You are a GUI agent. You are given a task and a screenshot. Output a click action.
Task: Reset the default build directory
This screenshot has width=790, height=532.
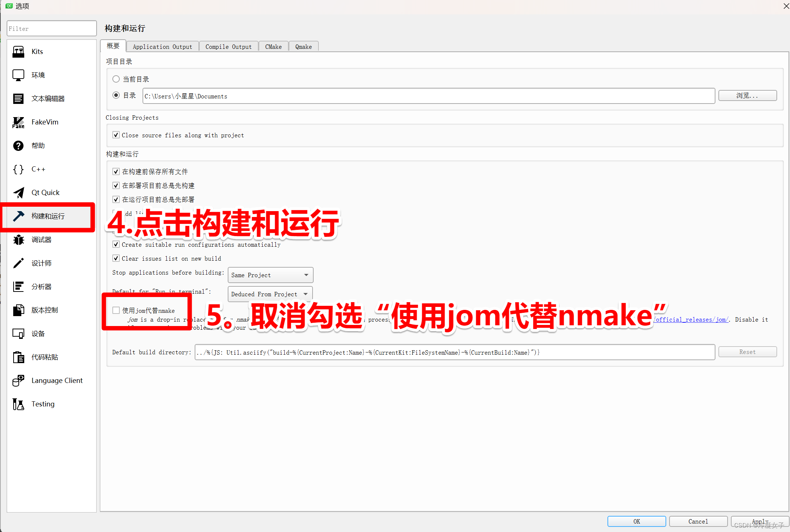[747, 351]
